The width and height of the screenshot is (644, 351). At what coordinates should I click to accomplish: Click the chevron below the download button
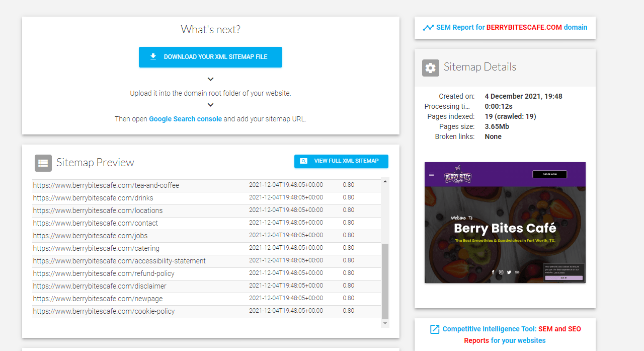(211, 79)
